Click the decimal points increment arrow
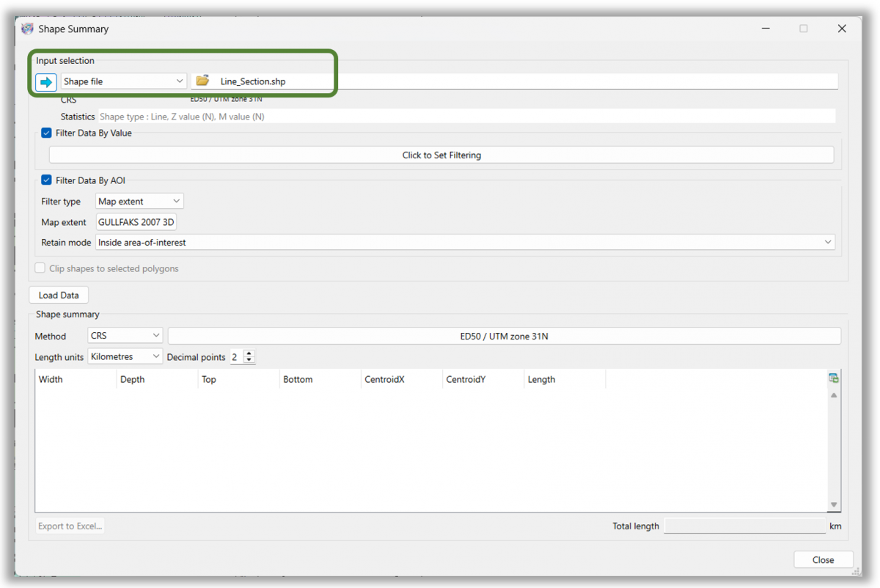This screenshot has height=588, width=880. click(249, 353)
